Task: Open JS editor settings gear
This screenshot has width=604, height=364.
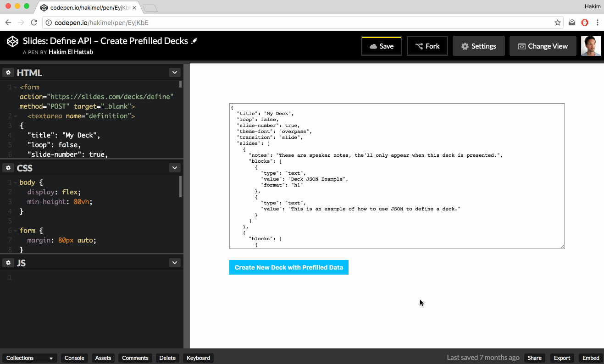Action: coord(8,263)
